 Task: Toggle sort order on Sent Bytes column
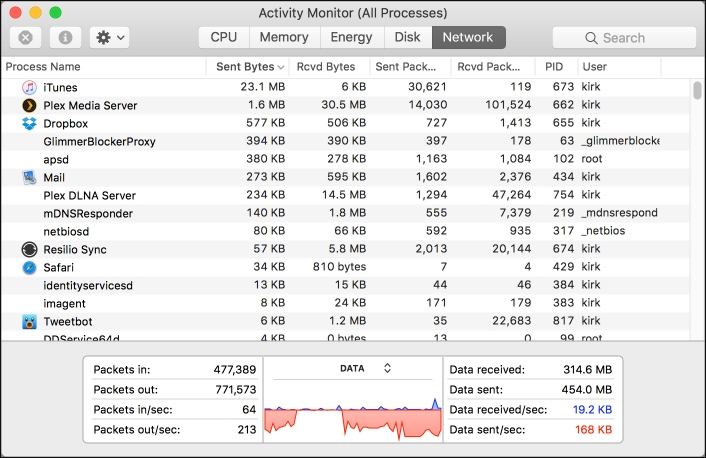click(248, 67)
